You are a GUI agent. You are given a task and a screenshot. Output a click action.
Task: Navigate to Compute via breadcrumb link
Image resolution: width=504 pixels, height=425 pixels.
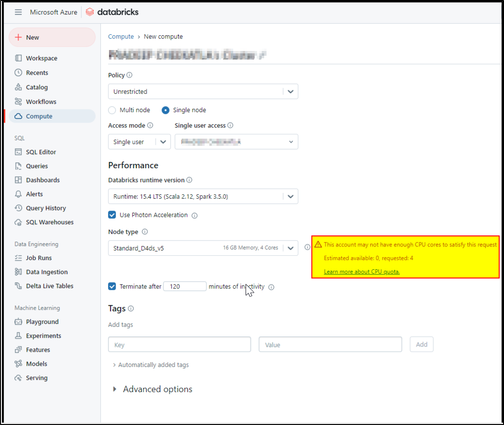(121, 36)
